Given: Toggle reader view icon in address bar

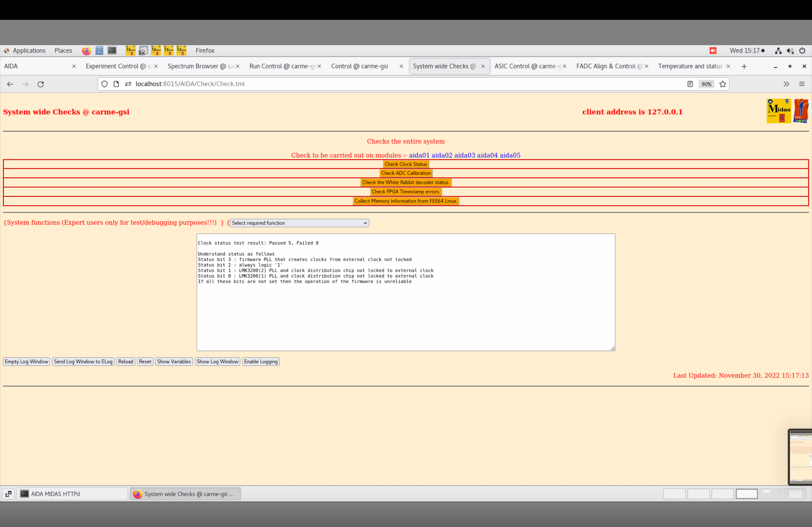Looking at the screenshot, I should 690,84.
